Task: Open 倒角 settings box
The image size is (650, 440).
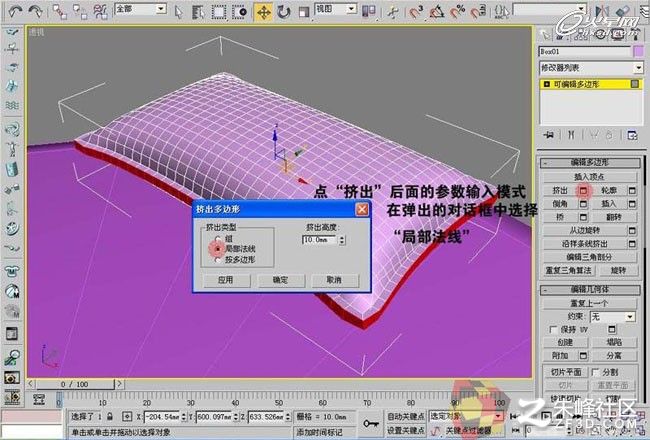Action: (x=583, y=204)
